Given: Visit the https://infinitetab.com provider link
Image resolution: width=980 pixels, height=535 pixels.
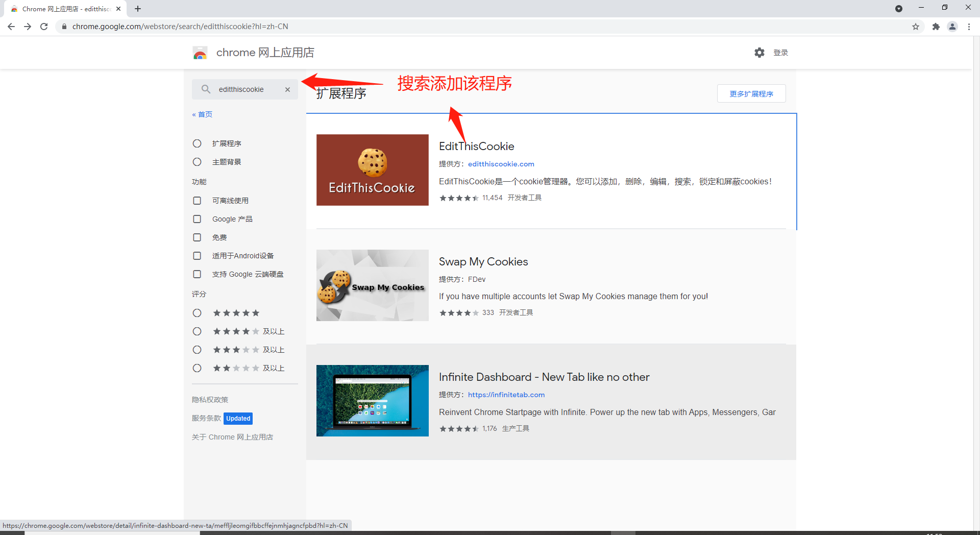Looking at the screenshot, I should click(x=506, y=395).
